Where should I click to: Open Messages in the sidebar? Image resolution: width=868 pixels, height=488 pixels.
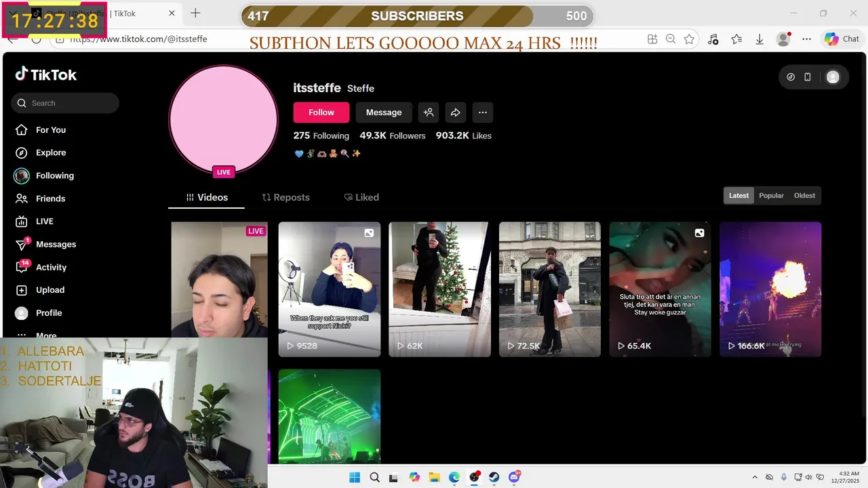coord(56,244)
